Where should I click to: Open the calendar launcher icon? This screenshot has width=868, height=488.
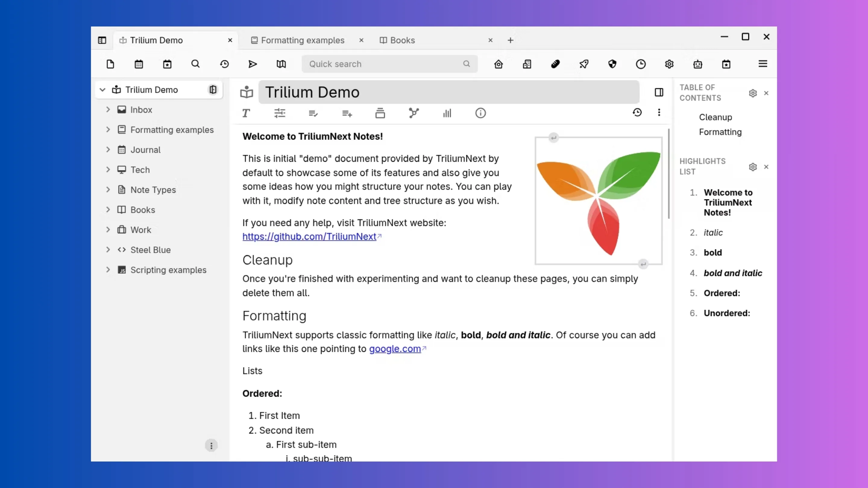pyautogui.click(x=139, y=64)
